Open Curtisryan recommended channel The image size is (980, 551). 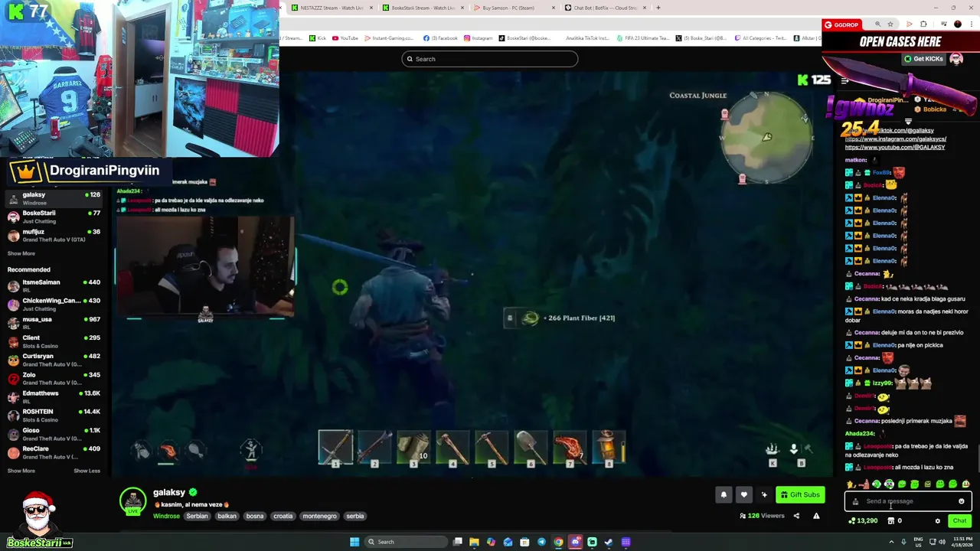(54, 359)
